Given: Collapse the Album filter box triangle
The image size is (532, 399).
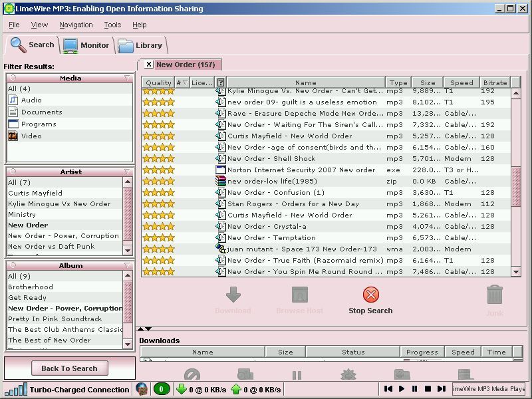Looking at the screenshot, I should pos(127,265).
